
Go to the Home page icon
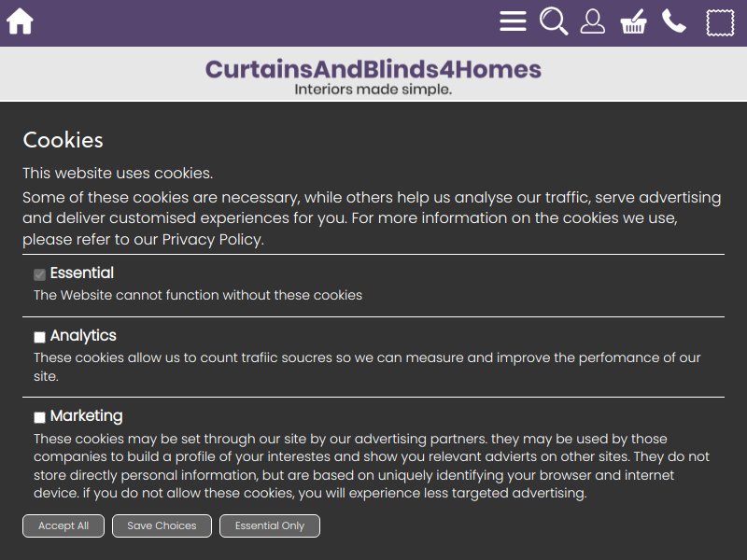coord(20,21)
